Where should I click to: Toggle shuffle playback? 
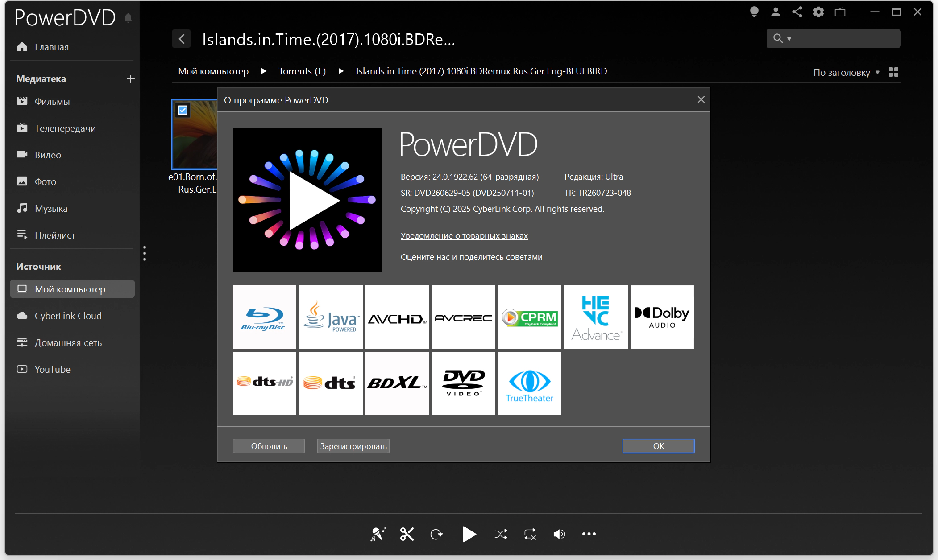pyautogui.click(x=501, y=534)
